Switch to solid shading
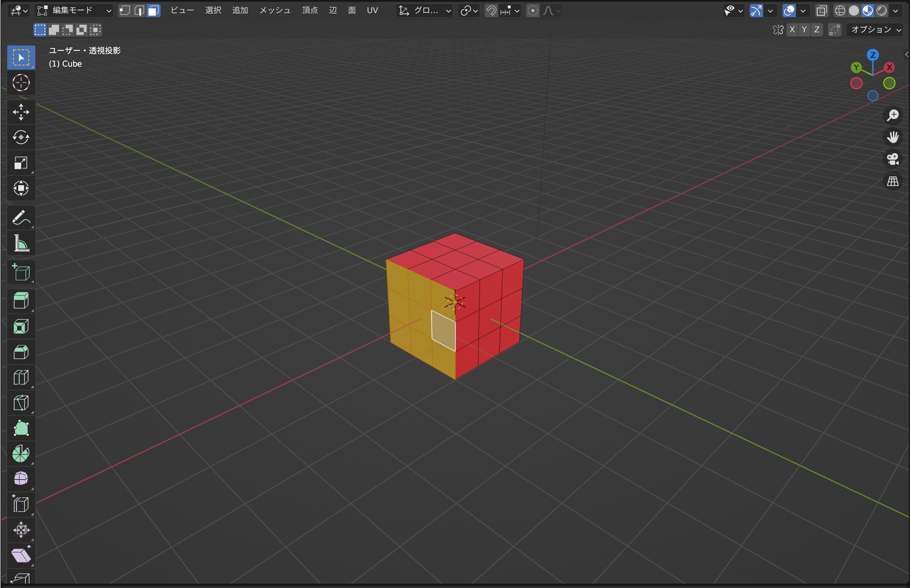The height and width of the screenshot is (588, 910). 854,11
